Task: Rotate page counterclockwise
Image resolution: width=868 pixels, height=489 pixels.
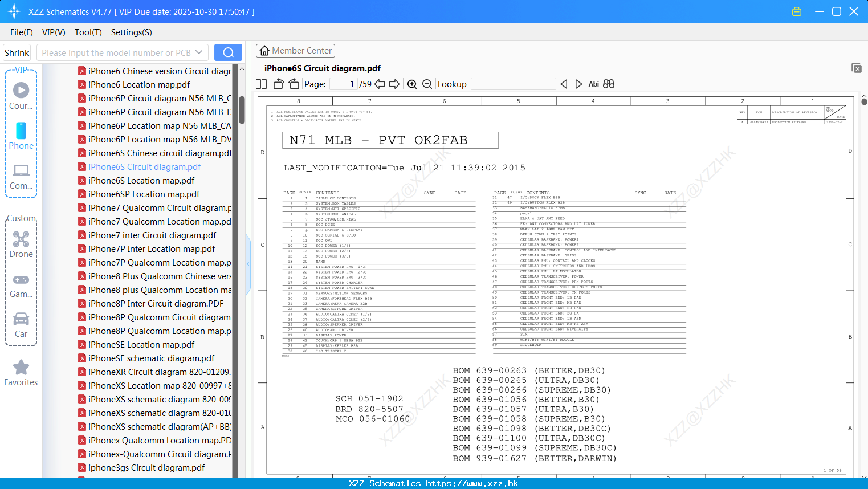Action: click(279, 84)
